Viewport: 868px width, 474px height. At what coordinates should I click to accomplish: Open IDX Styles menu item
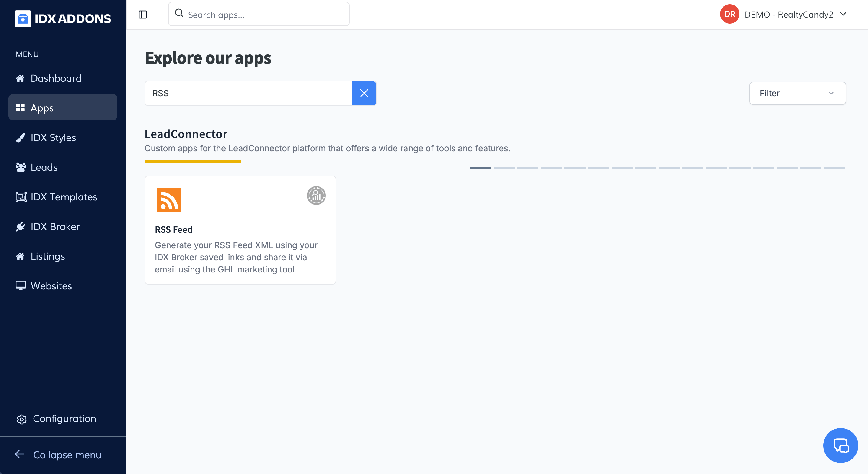click(x=53, y=137)
